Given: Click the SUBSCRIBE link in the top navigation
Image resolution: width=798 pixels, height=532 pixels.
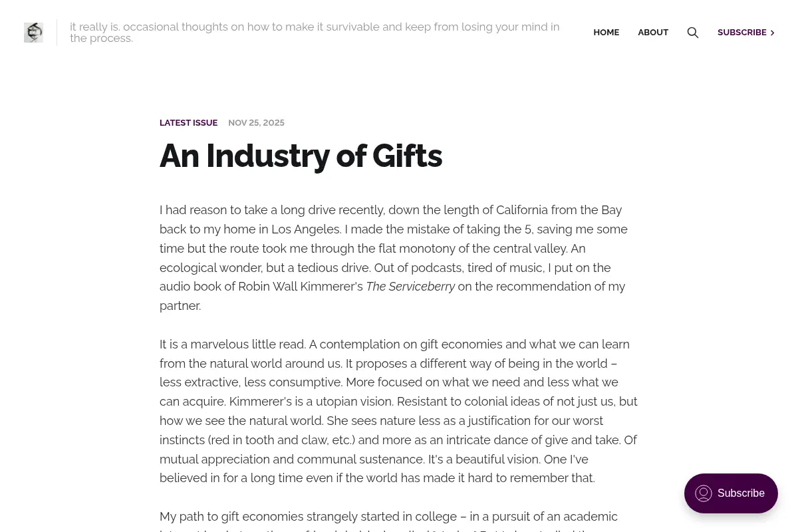Looking at the screenshot, I should [742, 33].
